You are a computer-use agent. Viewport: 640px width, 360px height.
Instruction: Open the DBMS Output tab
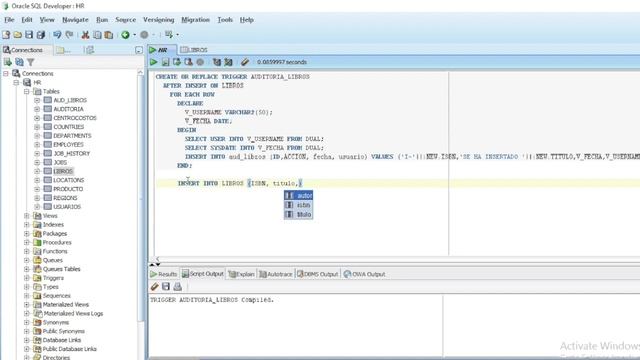pos(318,274)
